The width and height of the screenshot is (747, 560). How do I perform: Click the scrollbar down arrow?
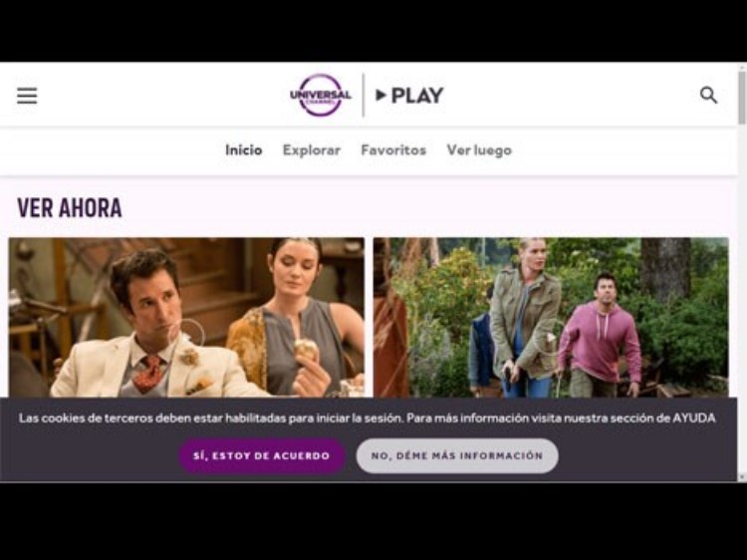(742, 476)
